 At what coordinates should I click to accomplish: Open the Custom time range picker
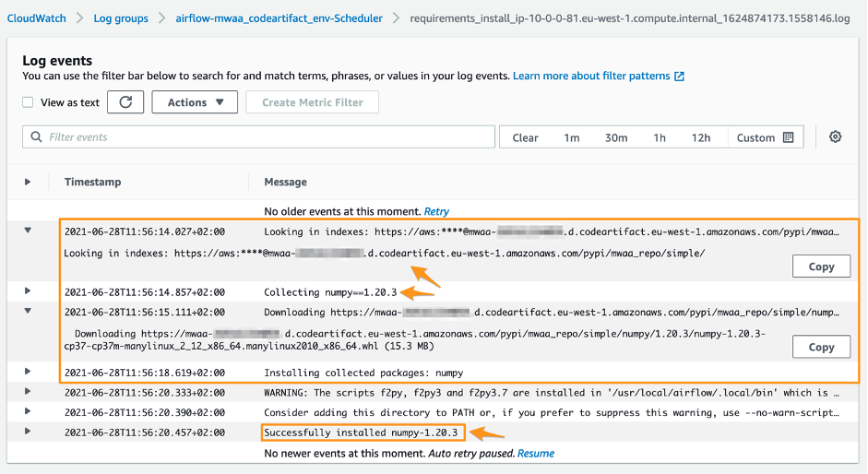point(765,137)
